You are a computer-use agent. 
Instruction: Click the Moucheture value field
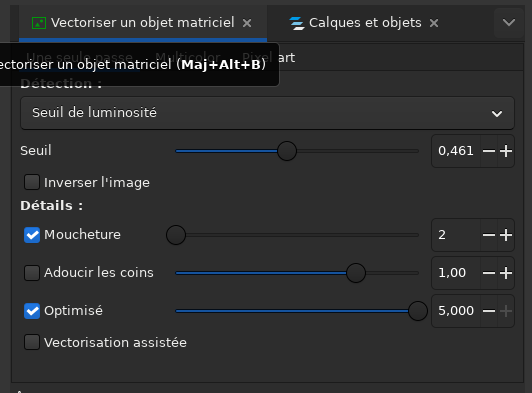click(x=456, y=235)
